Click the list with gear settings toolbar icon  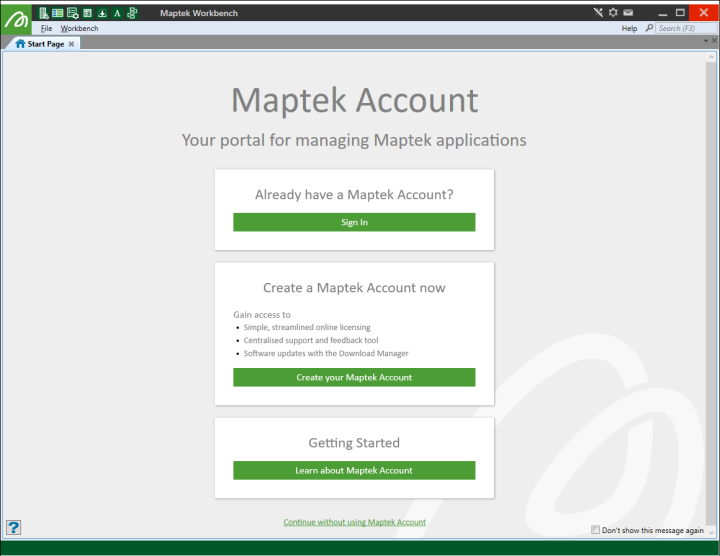(x=73, y=13)
